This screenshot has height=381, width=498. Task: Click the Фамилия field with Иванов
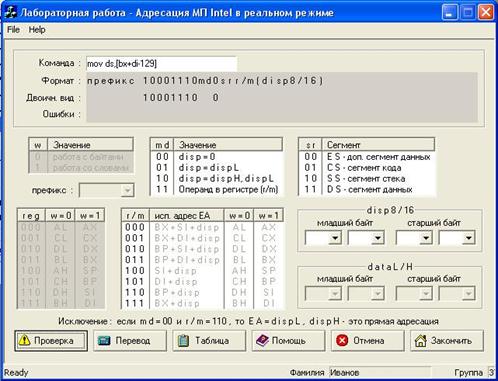(x=380, y=372)
